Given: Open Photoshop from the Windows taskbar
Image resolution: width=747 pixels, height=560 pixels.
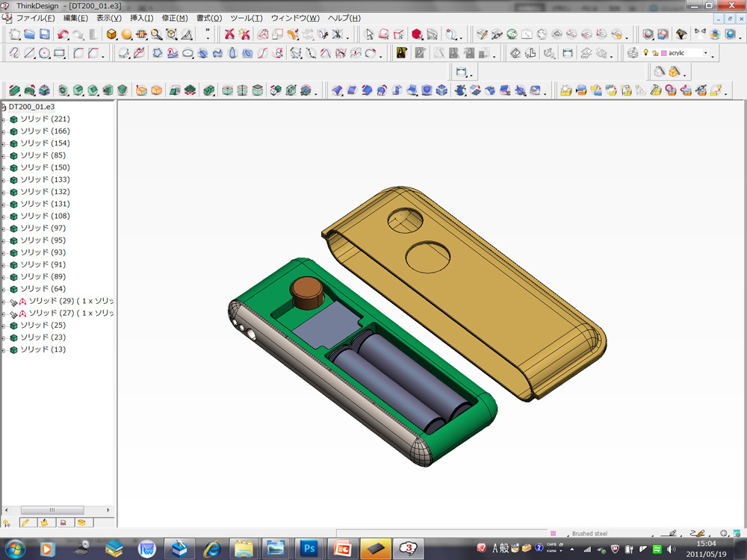Looking at the screenshot, I should (x=309, y=549).
